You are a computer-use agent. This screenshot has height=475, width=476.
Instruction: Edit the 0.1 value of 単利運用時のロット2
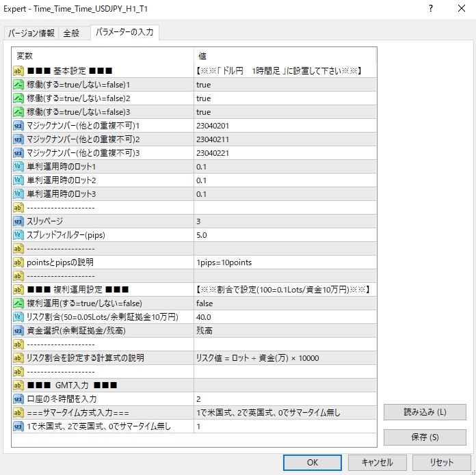(x=285, y=180)
